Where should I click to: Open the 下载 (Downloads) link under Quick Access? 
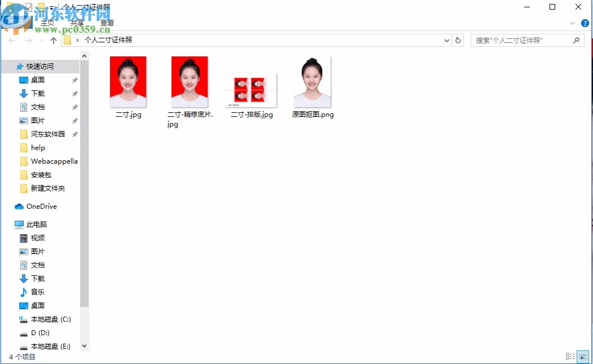click(x=37, y=93)
